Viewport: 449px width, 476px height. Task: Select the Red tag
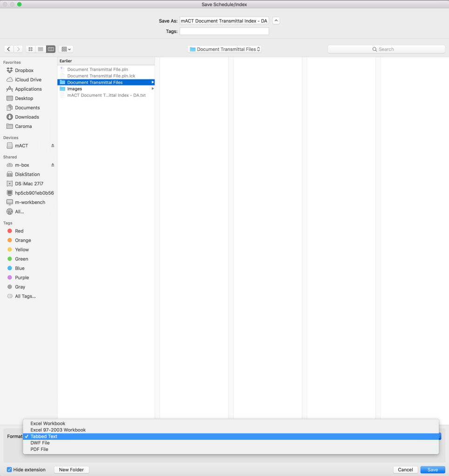[19, 231]
